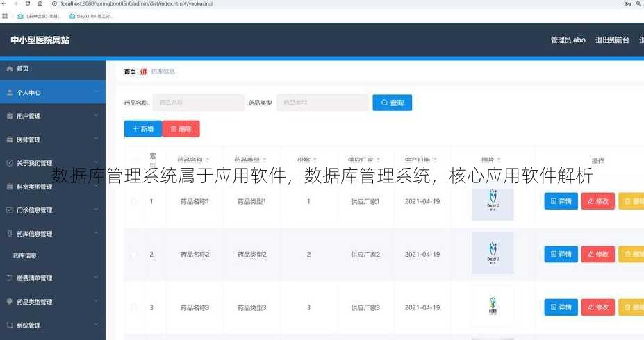Expand the 系统管理 menu chevron

tap(97, 325)
